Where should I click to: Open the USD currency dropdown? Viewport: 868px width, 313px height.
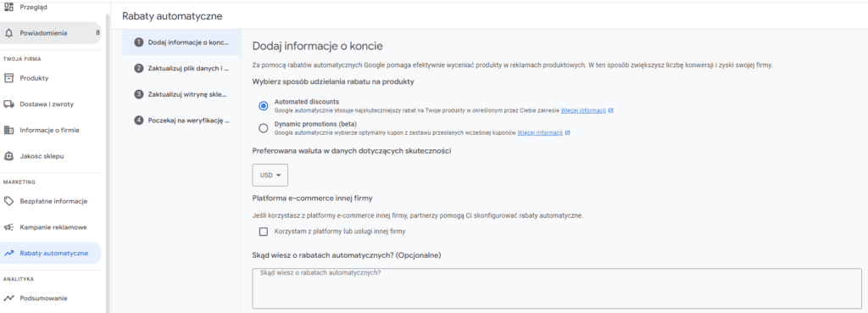coord(270,175)
